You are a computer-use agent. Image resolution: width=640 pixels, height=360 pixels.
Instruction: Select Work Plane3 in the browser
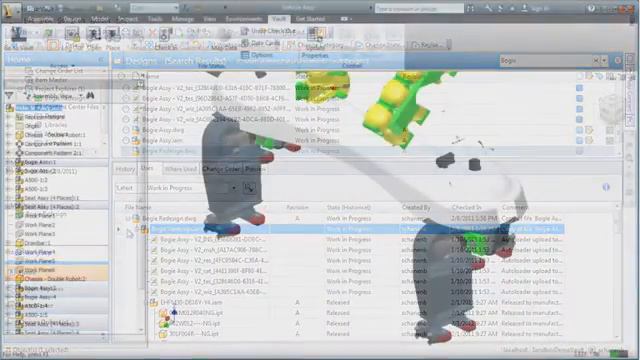coord(40,234)
